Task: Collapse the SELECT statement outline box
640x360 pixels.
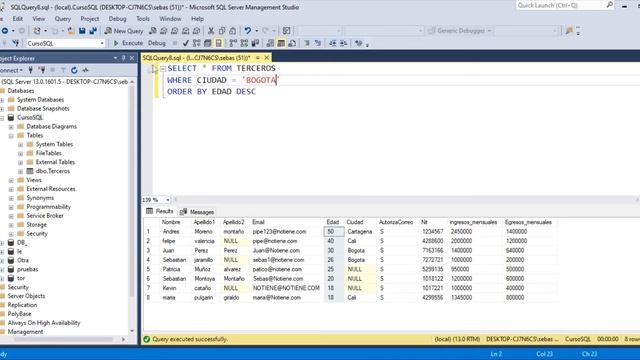Action: pyautogui.click(x=163, y=69)
